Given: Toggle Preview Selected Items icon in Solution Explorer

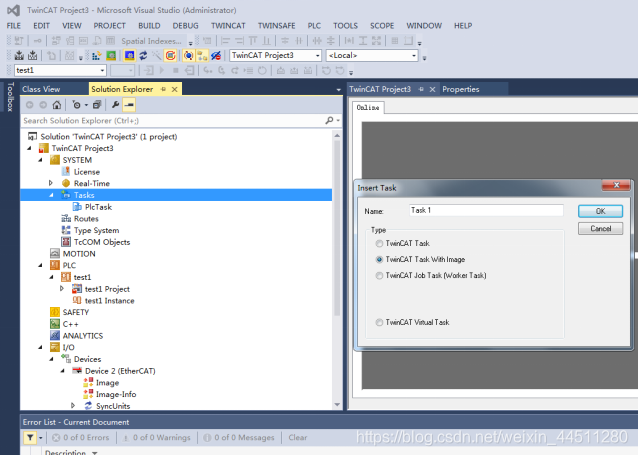Looking at the screenshot, I should coord(129,105).
